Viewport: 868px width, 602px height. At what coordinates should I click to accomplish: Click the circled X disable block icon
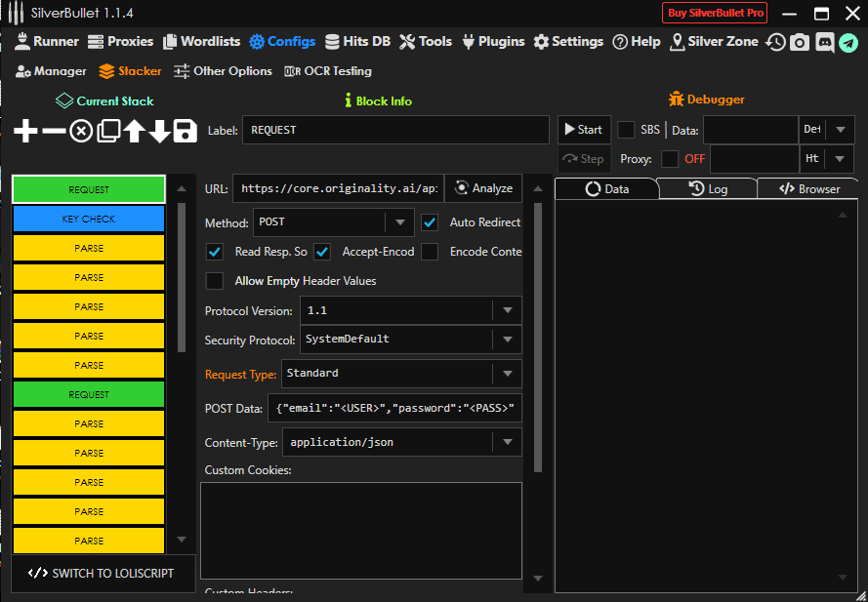coord(81,132)
